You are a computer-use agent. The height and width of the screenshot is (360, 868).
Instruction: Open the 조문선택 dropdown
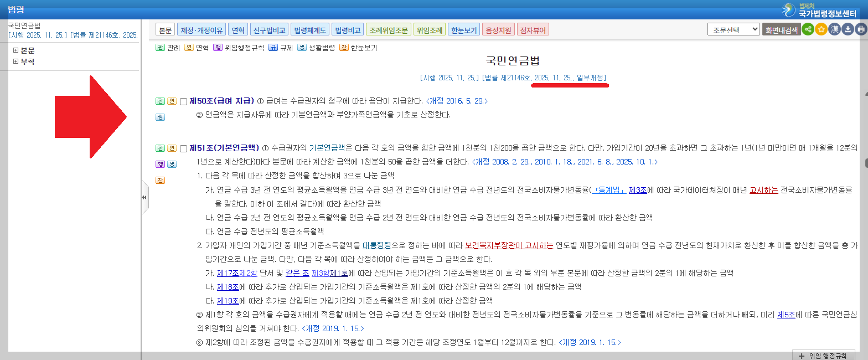pos(733,29)
